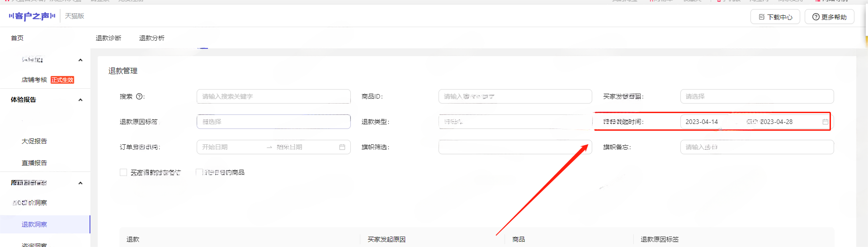
Task: Click the help icon beside 搜索 label
Action: coord(139,96)
